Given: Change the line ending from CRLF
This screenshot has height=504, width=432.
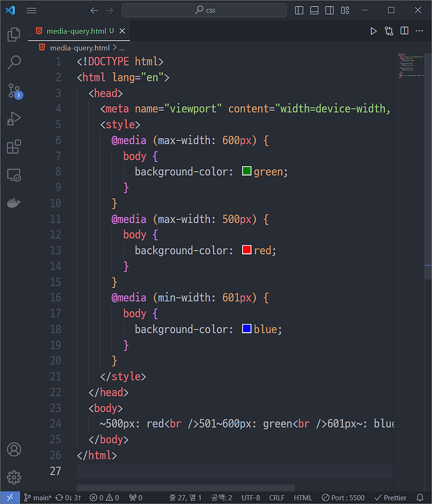Looking at the screenshot, I should pyautogui.click(x=276, y=498).
